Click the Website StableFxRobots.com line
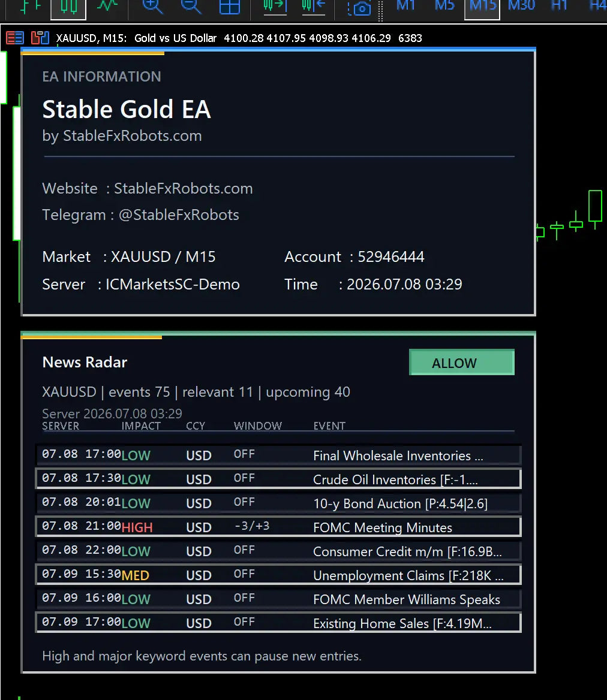This screenshot has width=607, height=700. pyautogui.click(x=148, y=188)
